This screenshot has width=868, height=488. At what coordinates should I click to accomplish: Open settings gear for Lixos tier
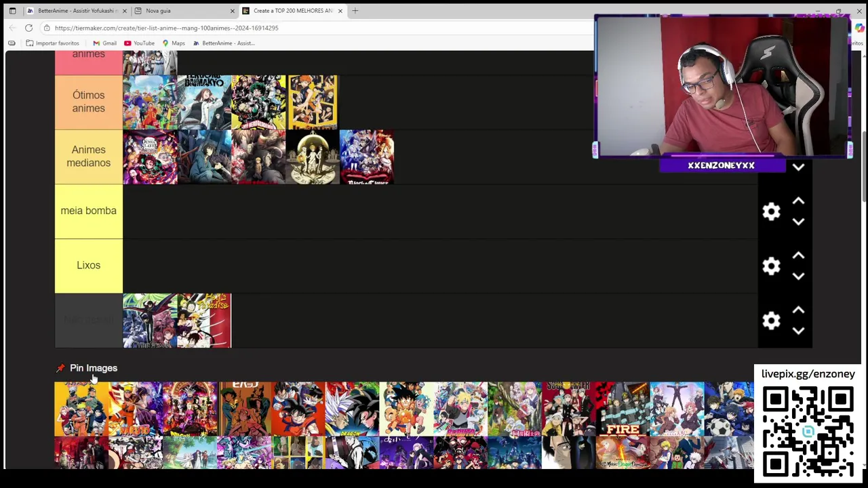[771, 266]
